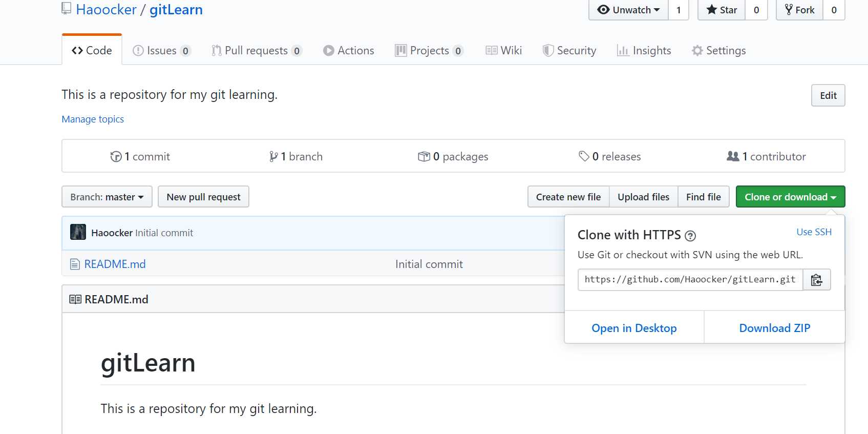Click the branch icon next to 1 branch
Screen dimensions: 868x434
273,157
